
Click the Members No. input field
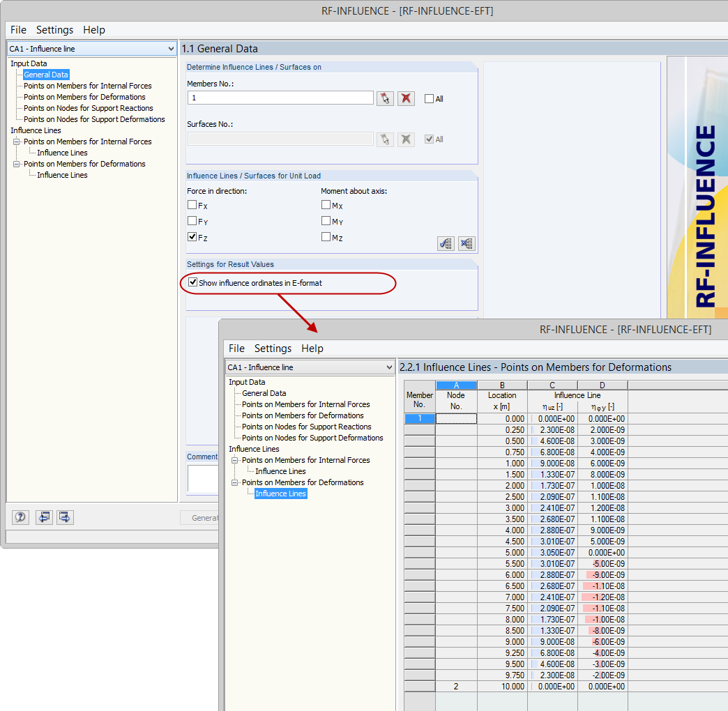(x=280, y=98)
